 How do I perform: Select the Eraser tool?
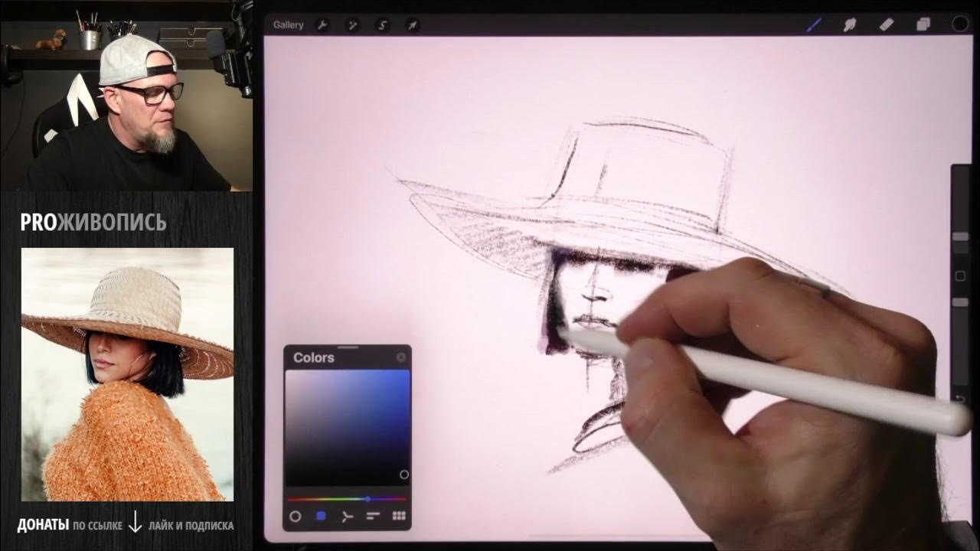(887, 24)
